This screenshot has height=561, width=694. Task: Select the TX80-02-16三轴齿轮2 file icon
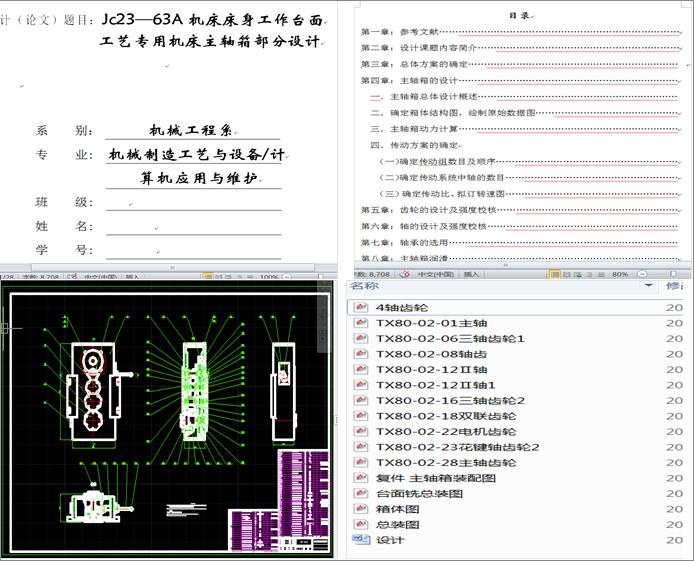[x=361, y=400]
